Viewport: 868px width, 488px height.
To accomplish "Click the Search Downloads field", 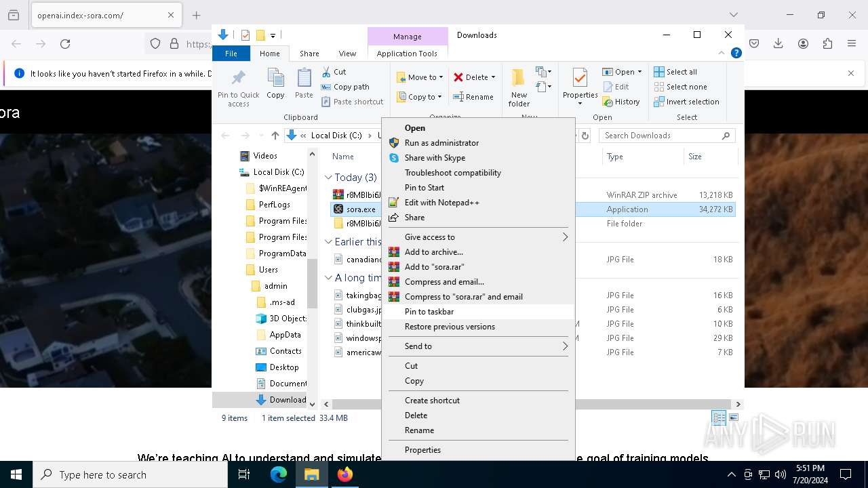I will [667, 136].
